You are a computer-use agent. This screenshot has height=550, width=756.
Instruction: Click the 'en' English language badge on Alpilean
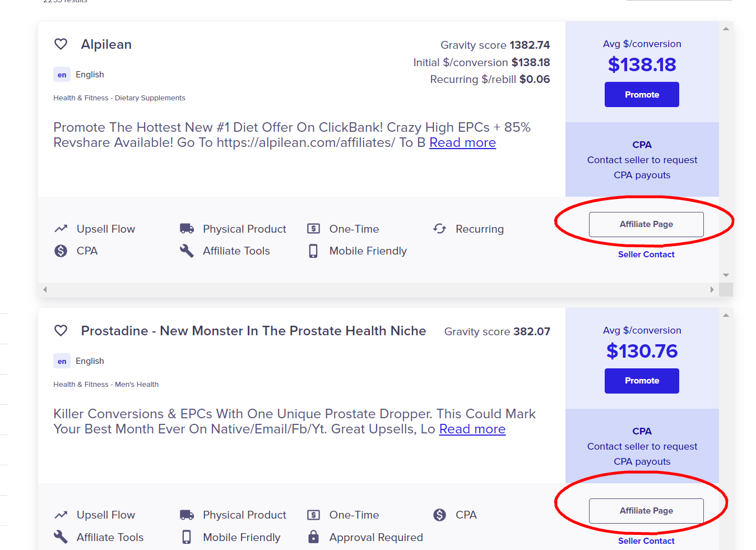(x=62, y=74)
